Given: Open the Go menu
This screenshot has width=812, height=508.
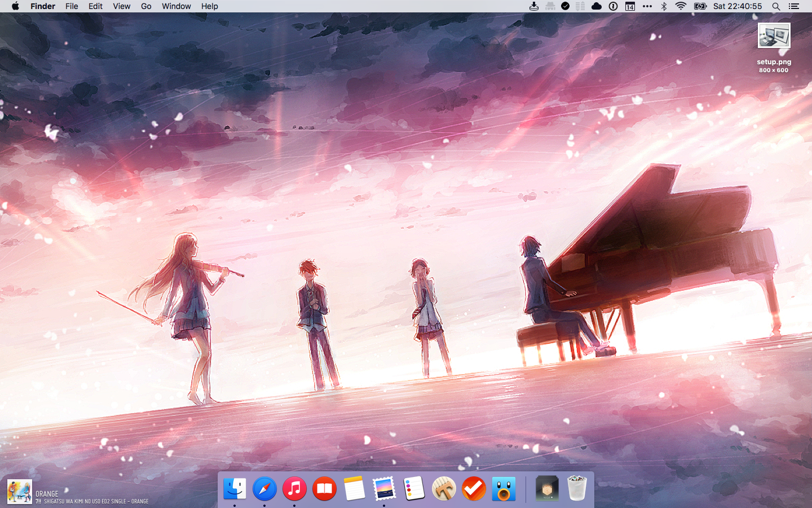Looking at the screenshot, I should point(146,6).
